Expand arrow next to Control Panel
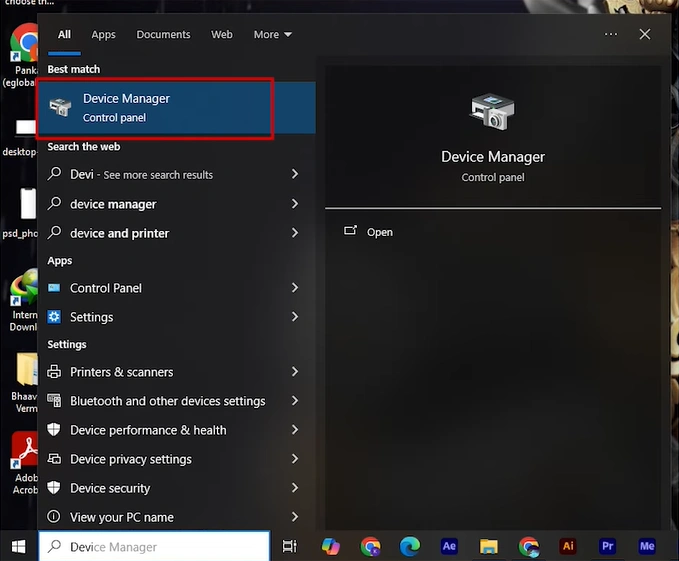Screen dimensions: 679x561 click(x=295, y=288)
